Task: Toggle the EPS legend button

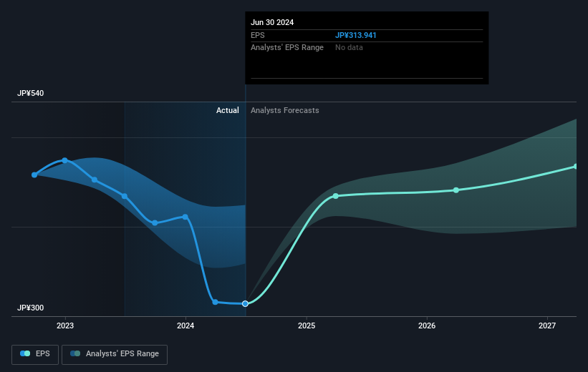Action: [x=35, y=354]
